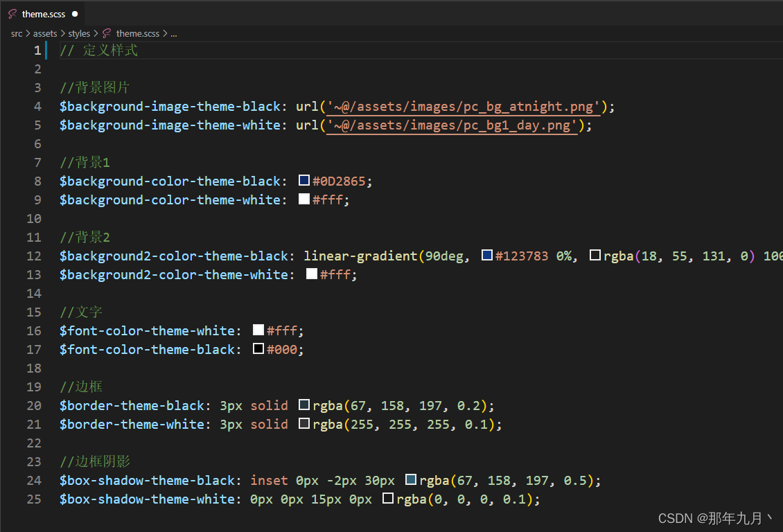Click the $font-color-theme-white variable
Image resolution: width=783 pixels, height=532 pixels.
coord(147,330)
